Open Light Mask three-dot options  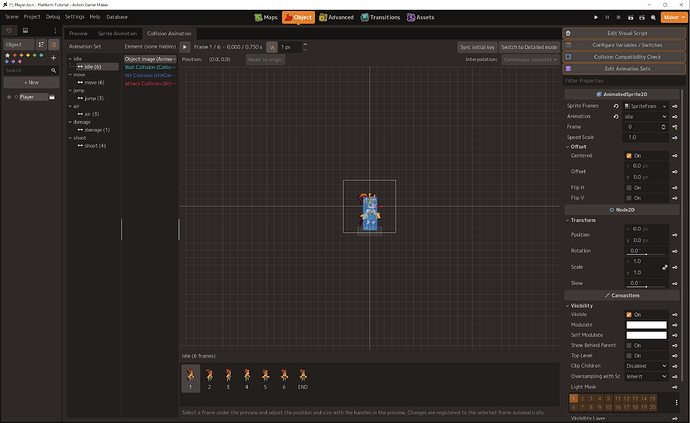676,402
